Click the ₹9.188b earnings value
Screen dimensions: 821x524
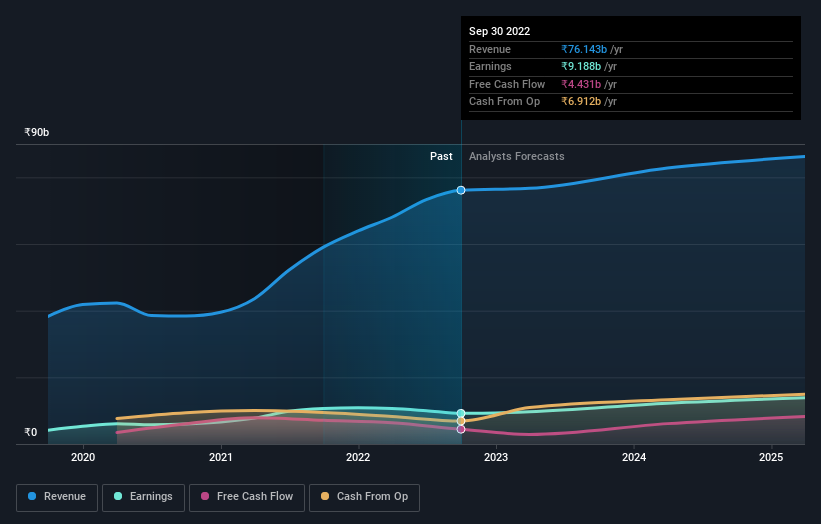[581, 66]
